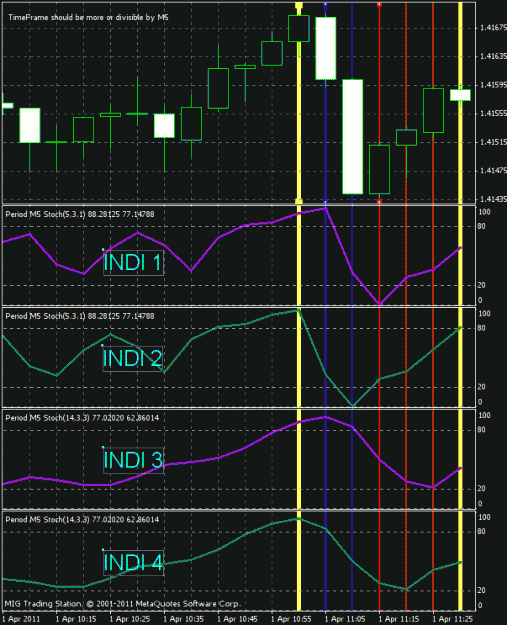Click the 100 level label in the INDI 3 panel
The width and height of the screenshot is (507, 625).
[484, 415]
